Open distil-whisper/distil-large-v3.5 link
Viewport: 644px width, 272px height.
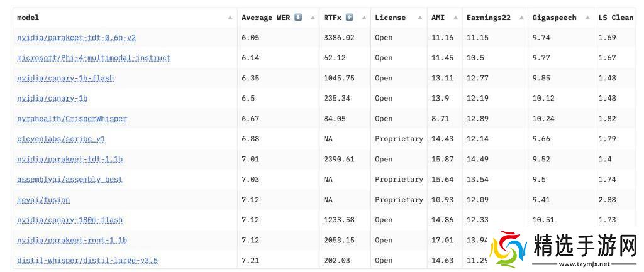click(87, 261)
